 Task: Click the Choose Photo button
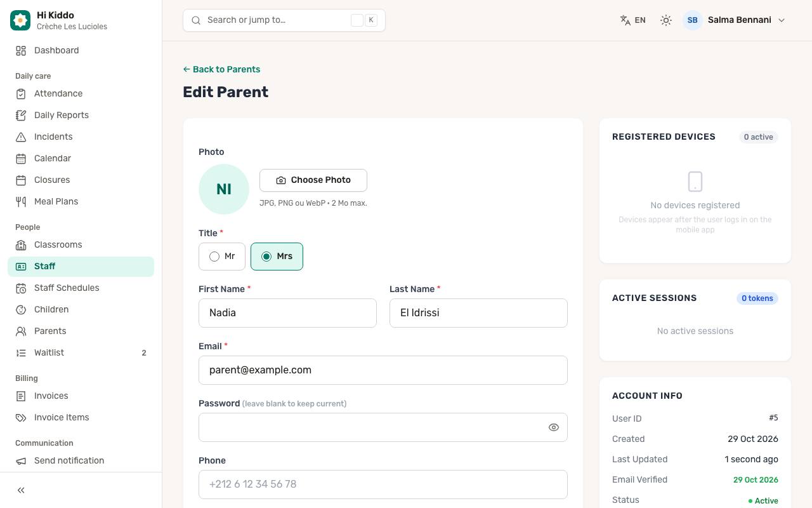click(x=313, y=180)
